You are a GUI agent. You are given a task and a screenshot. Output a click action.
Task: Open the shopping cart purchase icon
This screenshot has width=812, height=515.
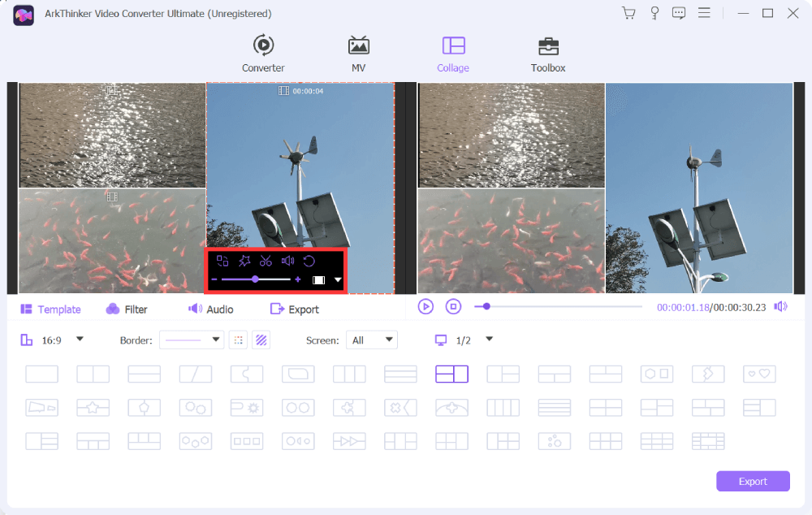coord(628,13)
